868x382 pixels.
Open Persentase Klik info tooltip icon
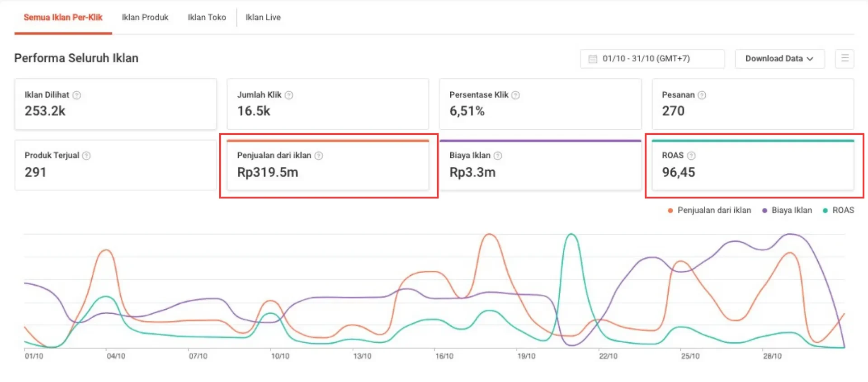[515, 95]
